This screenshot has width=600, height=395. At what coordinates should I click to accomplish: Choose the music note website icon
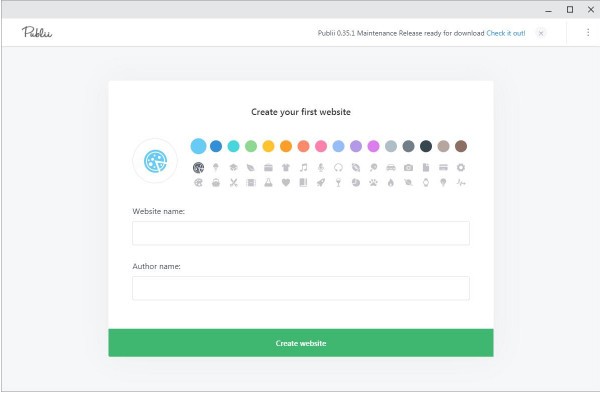click(x=303, y=168)
